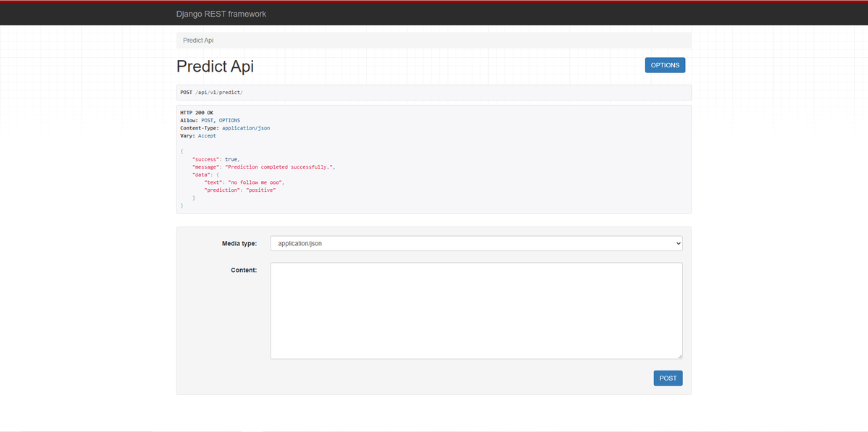Open the Django REST framework brand link
868x432 pixels.
click(x=221, y=14)
